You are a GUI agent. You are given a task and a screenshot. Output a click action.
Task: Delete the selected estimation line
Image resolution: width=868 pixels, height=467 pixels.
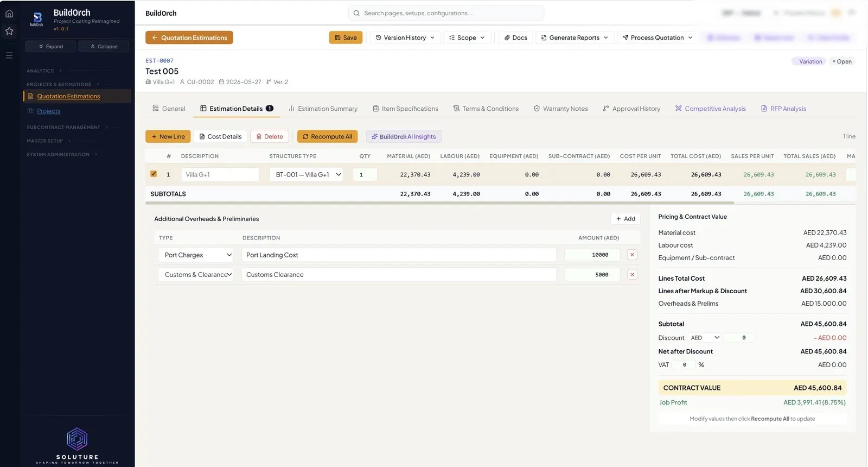[x=270, y=137]
